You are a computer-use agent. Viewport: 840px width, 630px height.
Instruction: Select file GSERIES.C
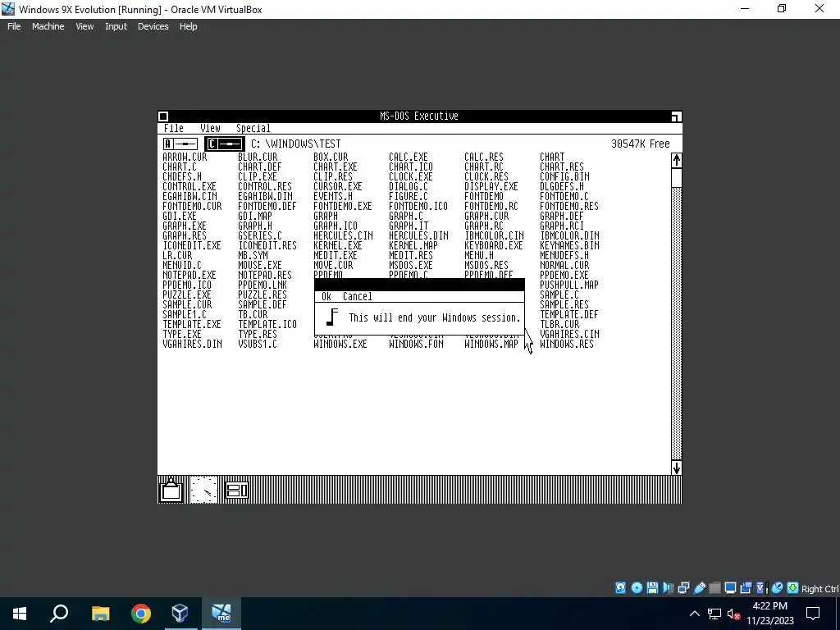click(x=260, y=235)
